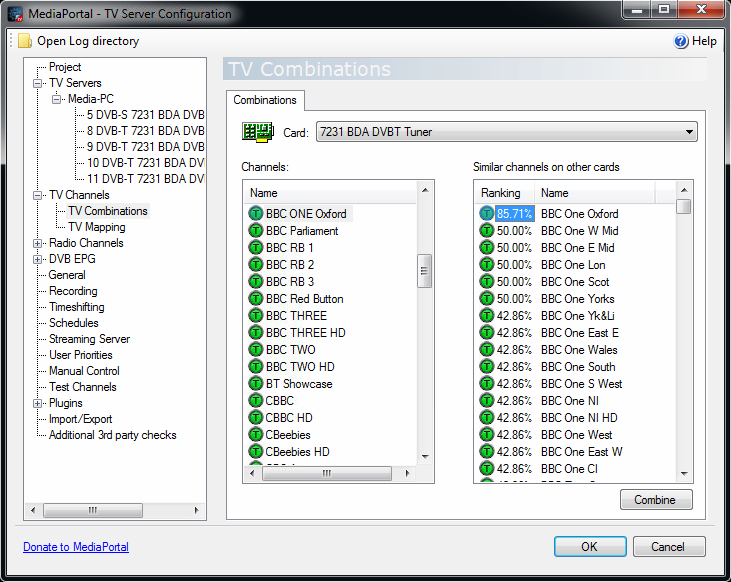Collapse the TV Channels tree node
Screen dimensions: 731x582
point(37,195)
